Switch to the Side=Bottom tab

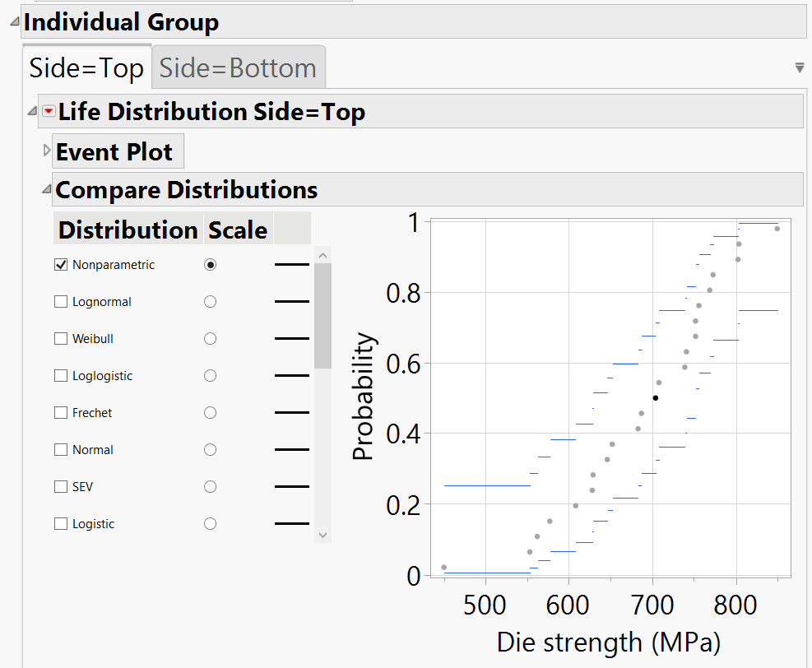(238, 67)
